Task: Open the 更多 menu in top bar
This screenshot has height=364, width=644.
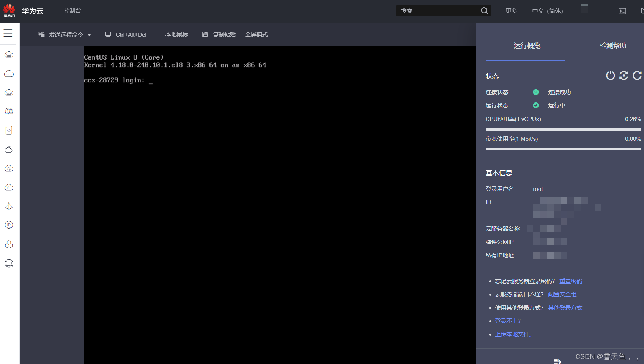Action: coord(511,11)
